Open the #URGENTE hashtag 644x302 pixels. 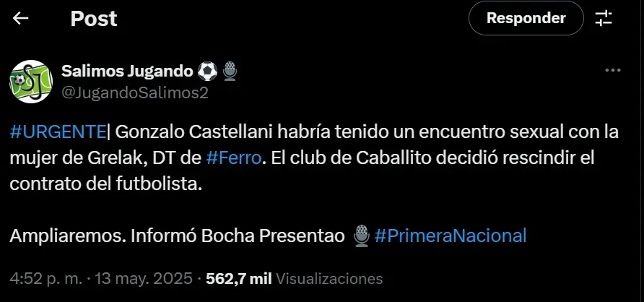click(x=58, y=133)
